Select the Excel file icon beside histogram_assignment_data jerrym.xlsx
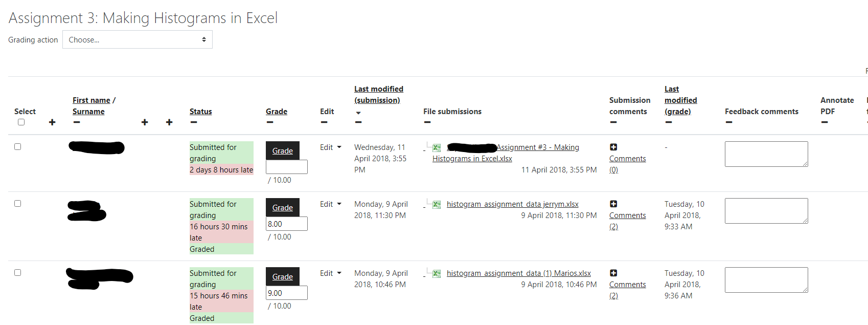 click(436, 204)
